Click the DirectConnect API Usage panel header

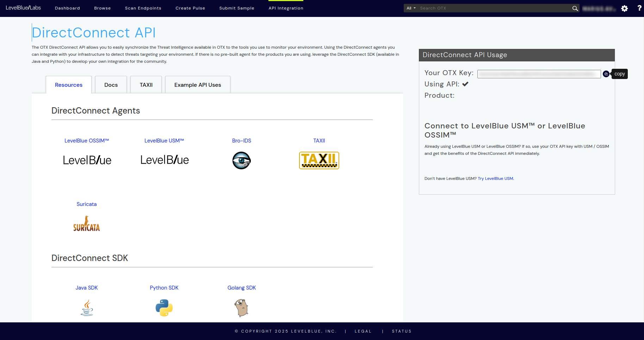517,55
